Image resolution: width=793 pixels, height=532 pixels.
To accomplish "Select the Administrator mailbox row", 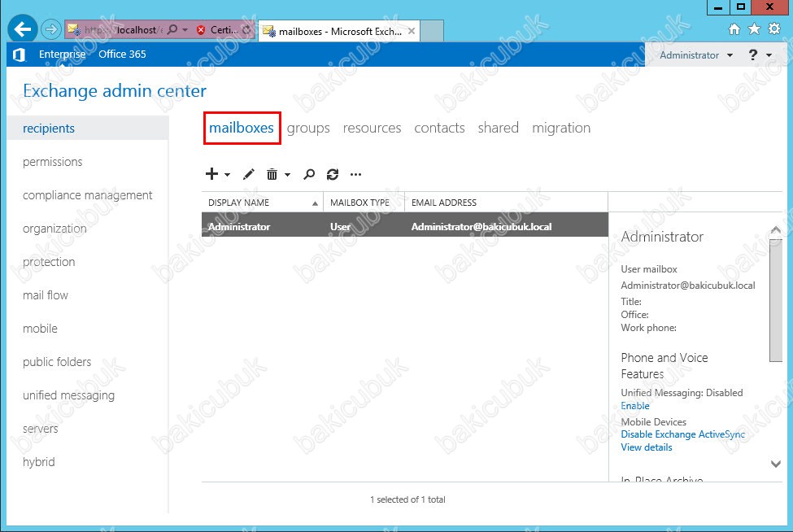I will point(404,225).
